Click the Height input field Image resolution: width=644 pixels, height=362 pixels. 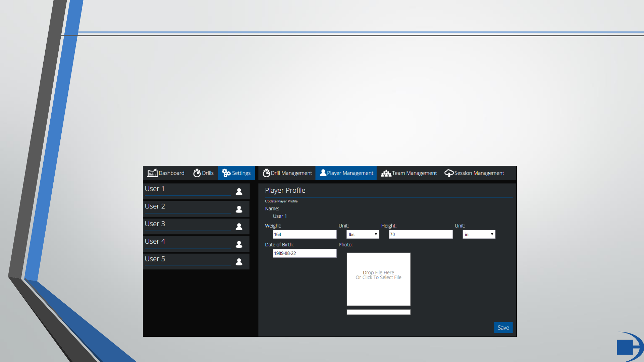421,234
